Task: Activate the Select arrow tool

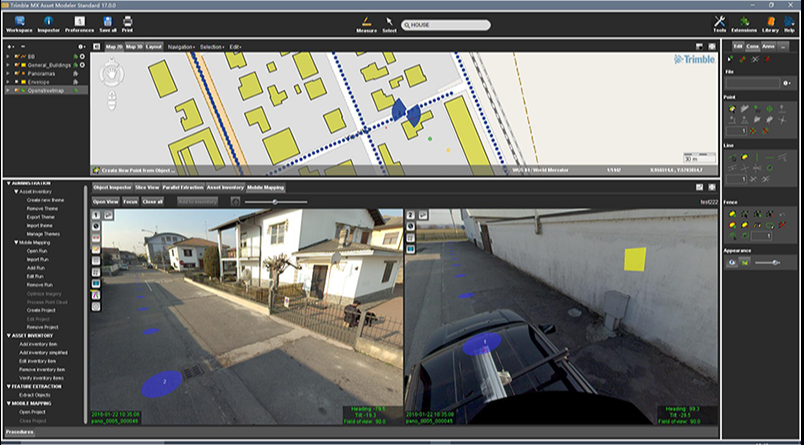Action: tap(389, 24)
